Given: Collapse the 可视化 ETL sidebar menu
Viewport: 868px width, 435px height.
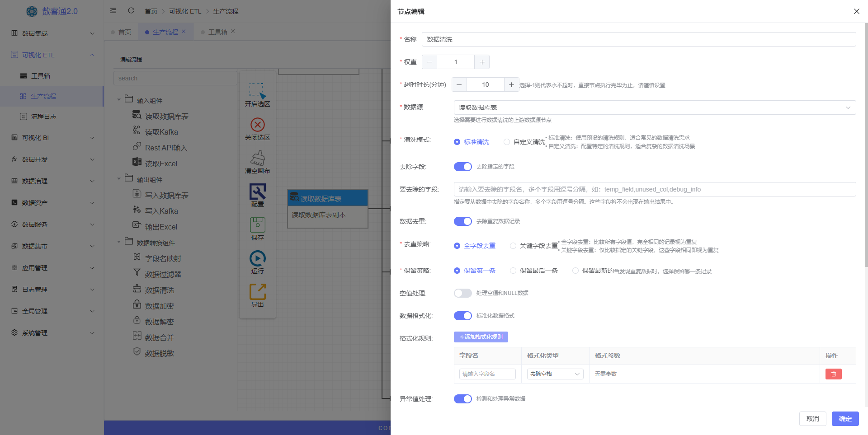Looking at the screenshot, I should [x=52, y=55].
